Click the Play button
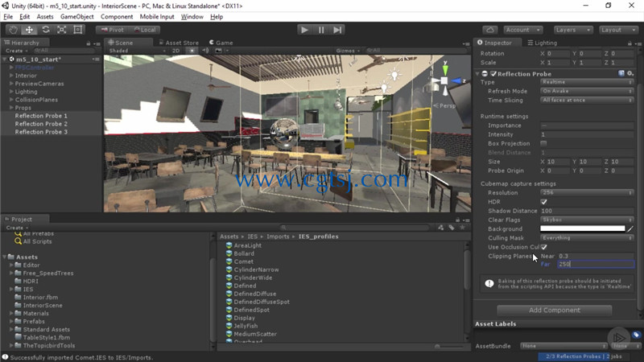Screen dimensions: 644x362 pos(304,30)
